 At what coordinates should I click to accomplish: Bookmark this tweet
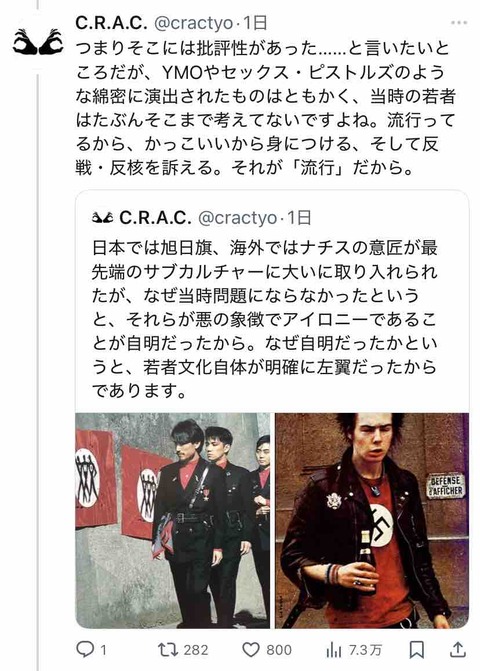(x=417, y=650)
